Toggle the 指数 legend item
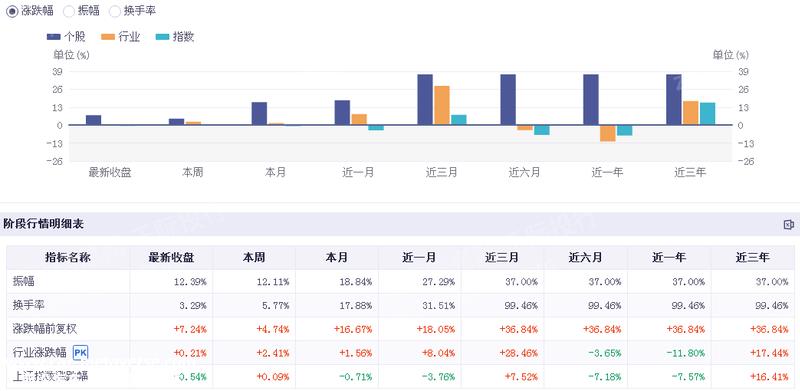Viewport: 800px width, 391px height. [175, 37]
